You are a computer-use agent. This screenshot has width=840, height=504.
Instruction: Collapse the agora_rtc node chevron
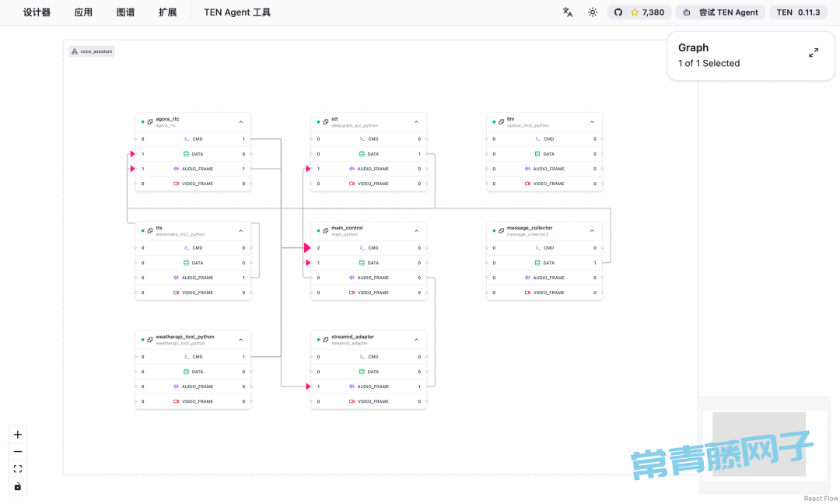click(240, 122)
